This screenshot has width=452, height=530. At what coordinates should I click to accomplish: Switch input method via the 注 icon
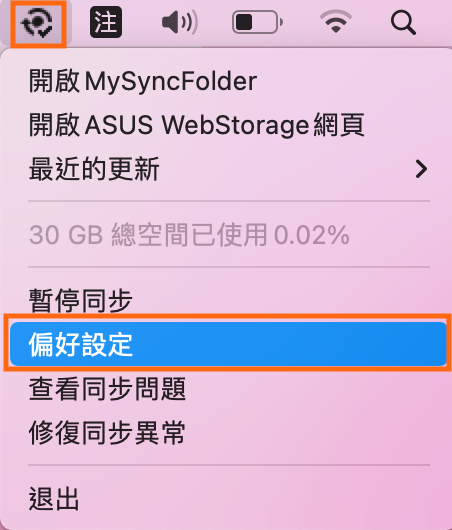tap(106, 22)
